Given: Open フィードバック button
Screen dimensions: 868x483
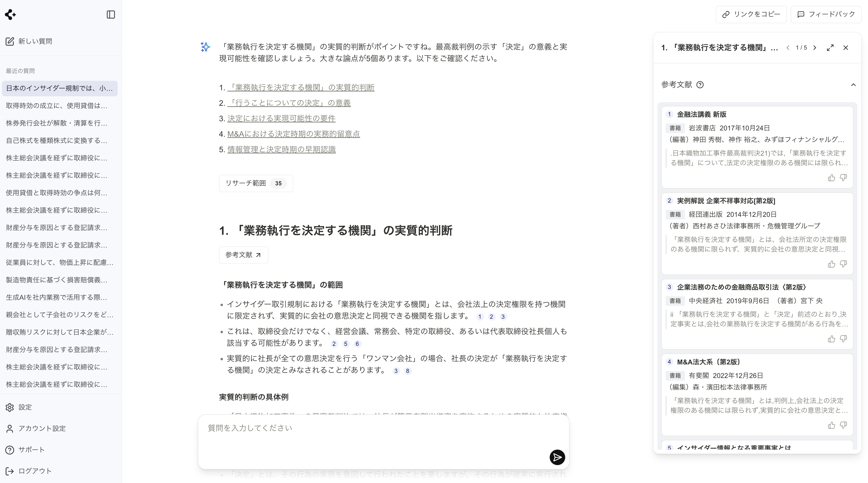Looking at the screenshot, I should (826, 14).
